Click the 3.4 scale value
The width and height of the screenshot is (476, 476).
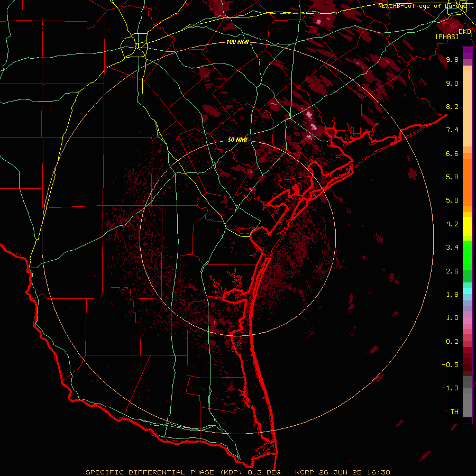coord(452,248)
